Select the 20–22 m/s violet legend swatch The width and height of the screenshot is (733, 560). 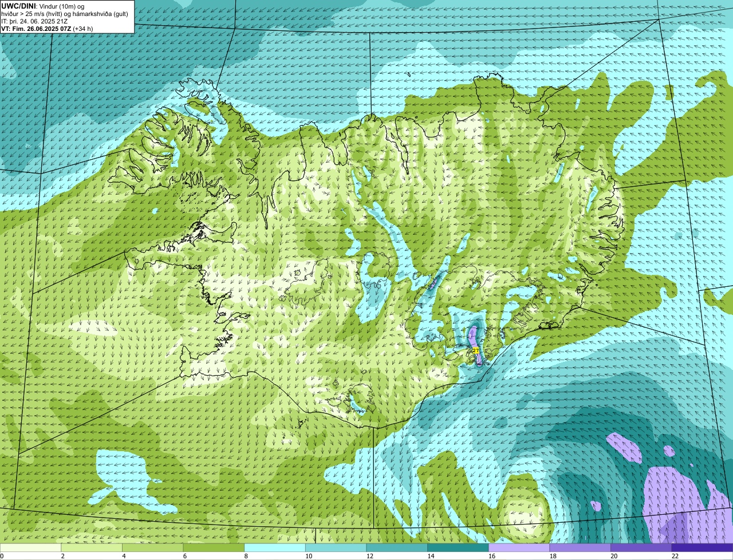point(641,547)
